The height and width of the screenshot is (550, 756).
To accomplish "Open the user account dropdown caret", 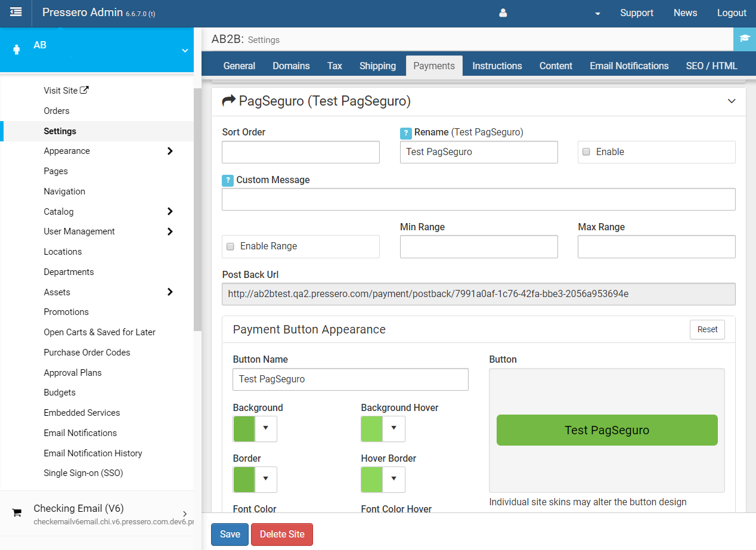I will (x=597, y=14).
